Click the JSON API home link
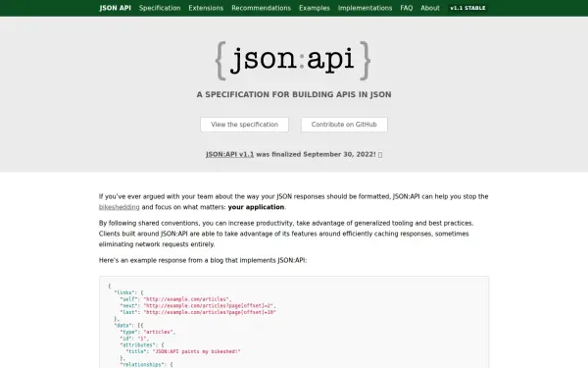 (115, 8)
